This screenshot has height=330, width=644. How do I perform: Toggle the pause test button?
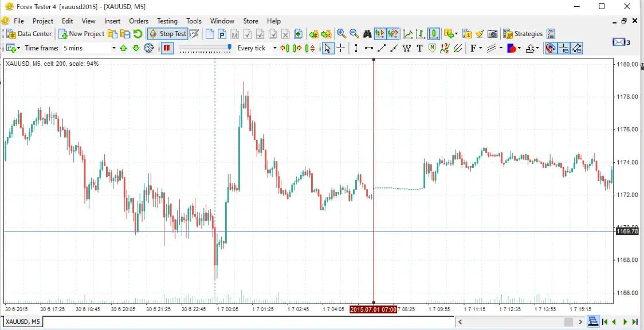pos(167,49)
